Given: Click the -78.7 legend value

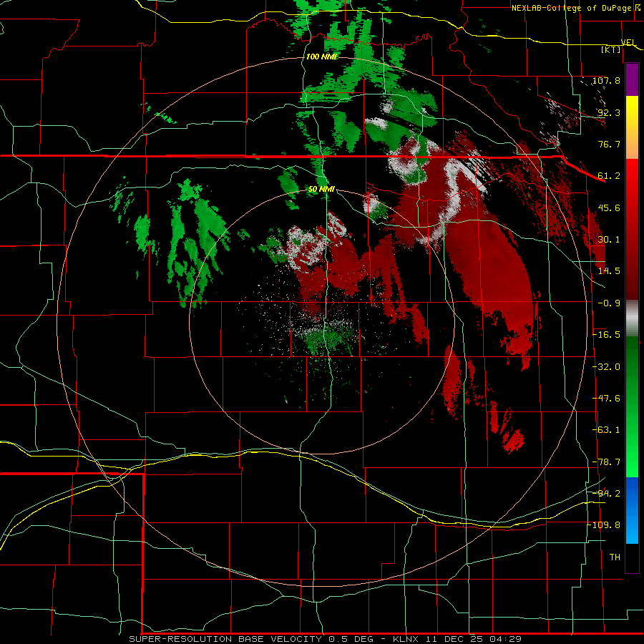Looking at the screenshot, I should [x=606, y=462].
